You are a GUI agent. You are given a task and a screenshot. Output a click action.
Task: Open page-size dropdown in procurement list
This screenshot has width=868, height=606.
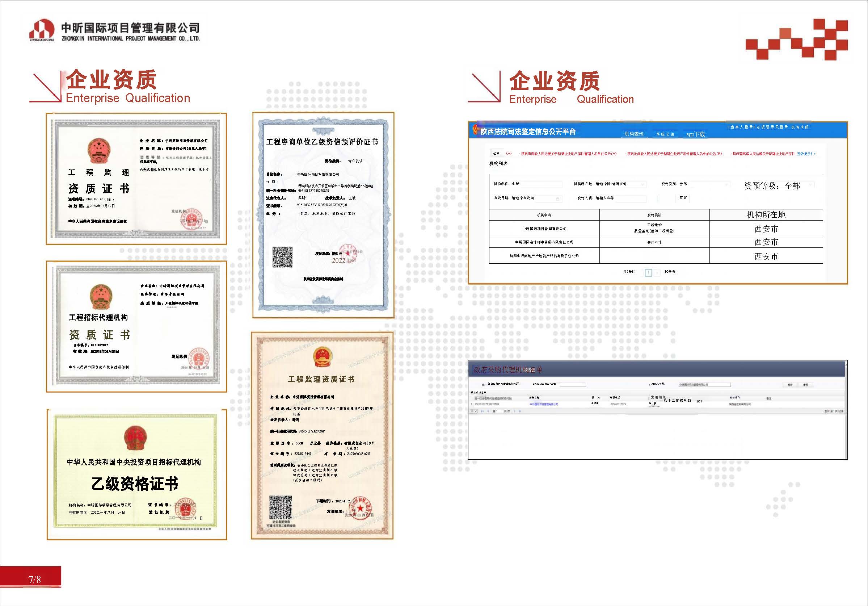pos(474,411)
